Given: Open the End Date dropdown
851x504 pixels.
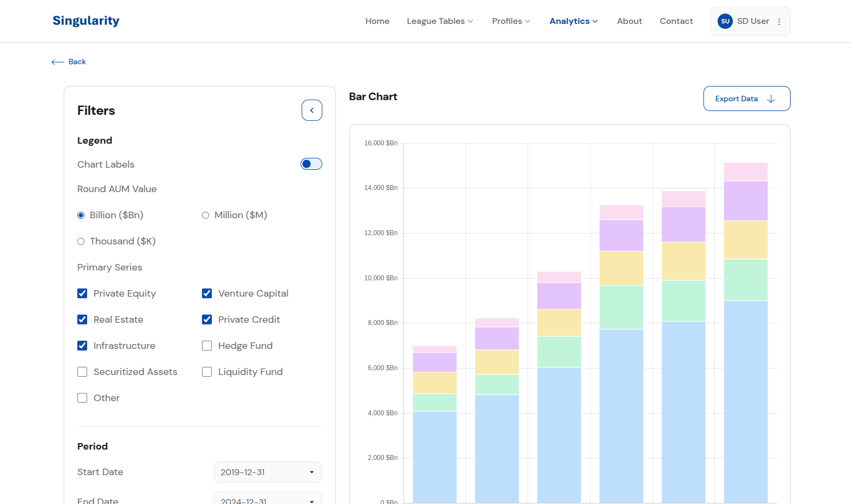Looking at the screenshot, I should pyautogui.click(x=267, y=500).
